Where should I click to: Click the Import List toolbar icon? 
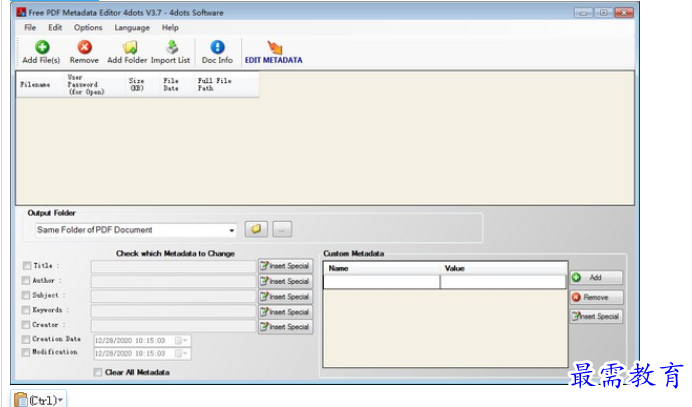[172, 47]
